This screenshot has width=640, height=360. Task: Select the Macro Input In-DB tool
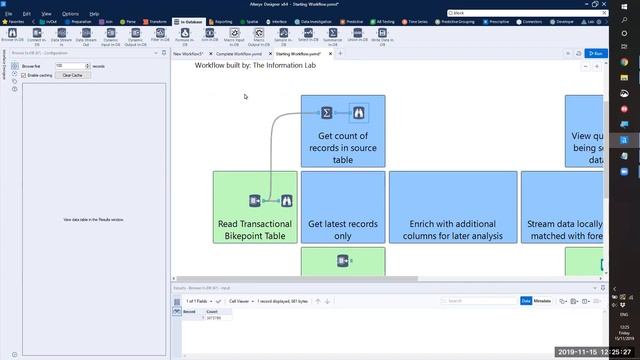234,36
